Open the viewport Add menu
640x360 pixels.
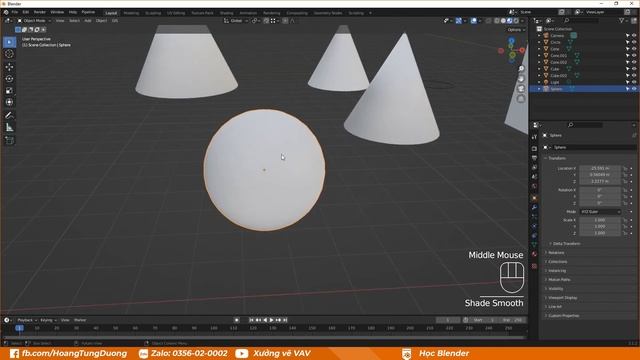pos(88,20)
